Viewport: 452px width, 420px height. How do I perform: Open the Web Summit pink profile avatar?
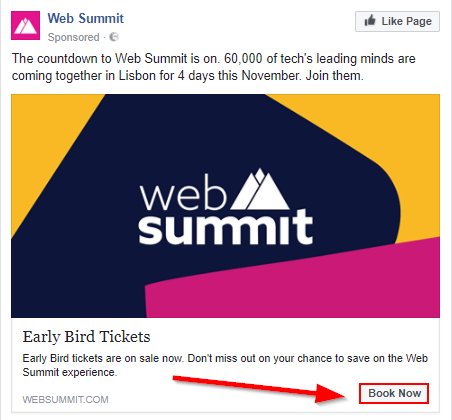pyautogui.click(x=25, y=25)
